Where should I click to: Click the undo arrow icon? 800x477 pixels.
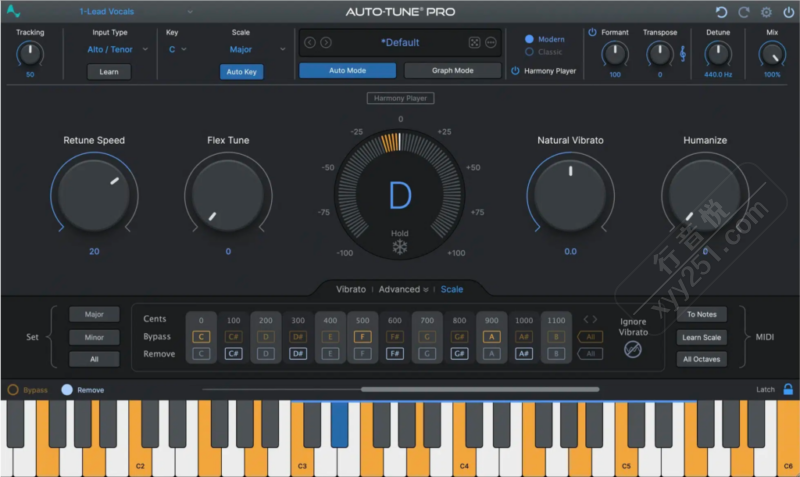(721, 12)
